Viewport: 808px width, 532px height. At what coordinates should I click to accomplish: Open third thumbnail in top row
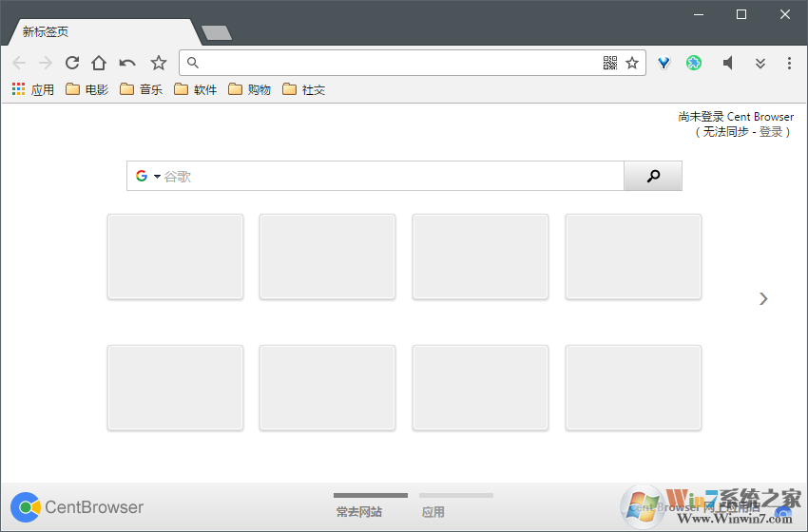(480, 256)
